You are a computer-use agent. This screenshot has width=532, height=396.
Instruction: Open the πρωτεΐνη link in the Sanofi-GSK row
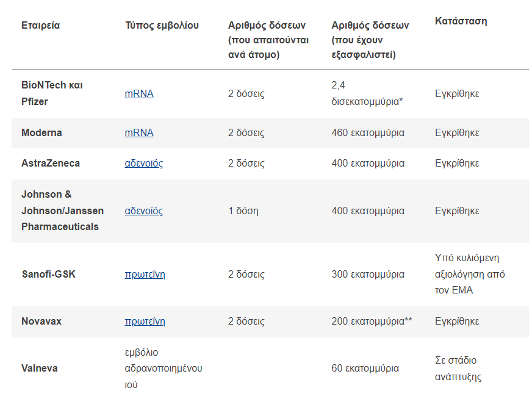tap(145, 275)
